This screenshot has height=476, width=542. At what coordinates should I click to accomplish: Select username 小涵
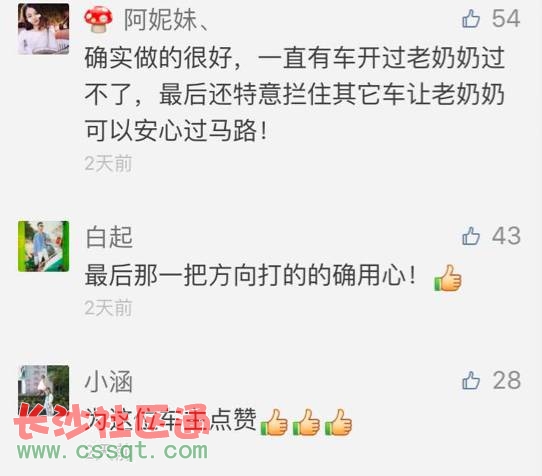pos(109,382)
